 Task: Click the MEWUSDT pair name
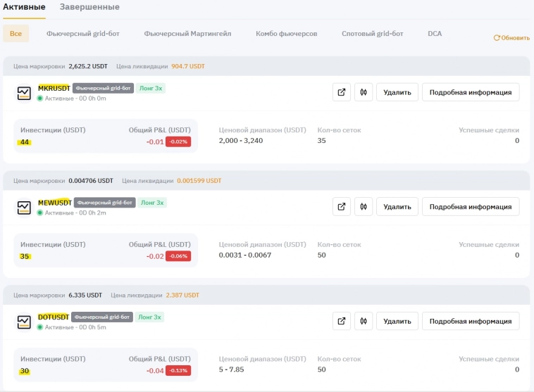(x=54, y=203)
